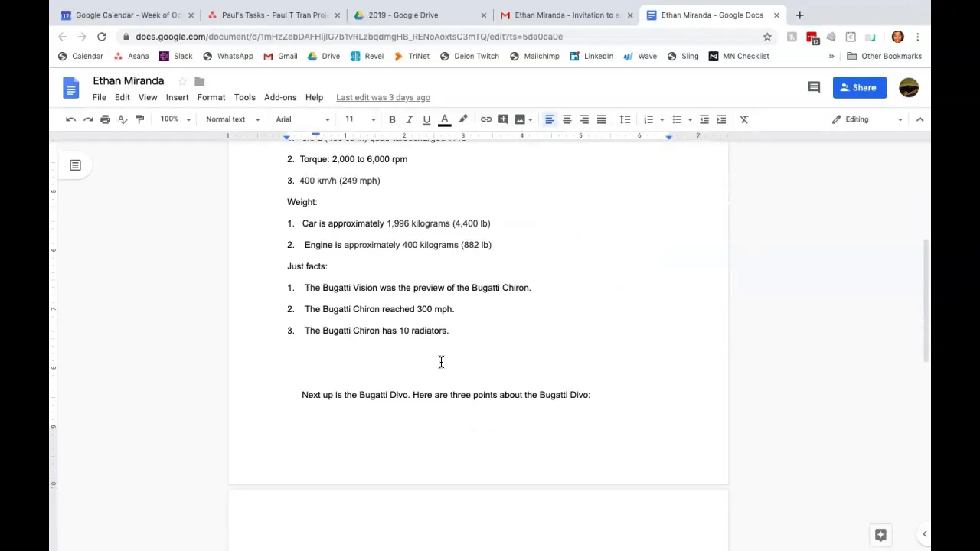980x551 pixels.
Task: Open the Other Bookmarks folder
Action: [x=884, y=56]
